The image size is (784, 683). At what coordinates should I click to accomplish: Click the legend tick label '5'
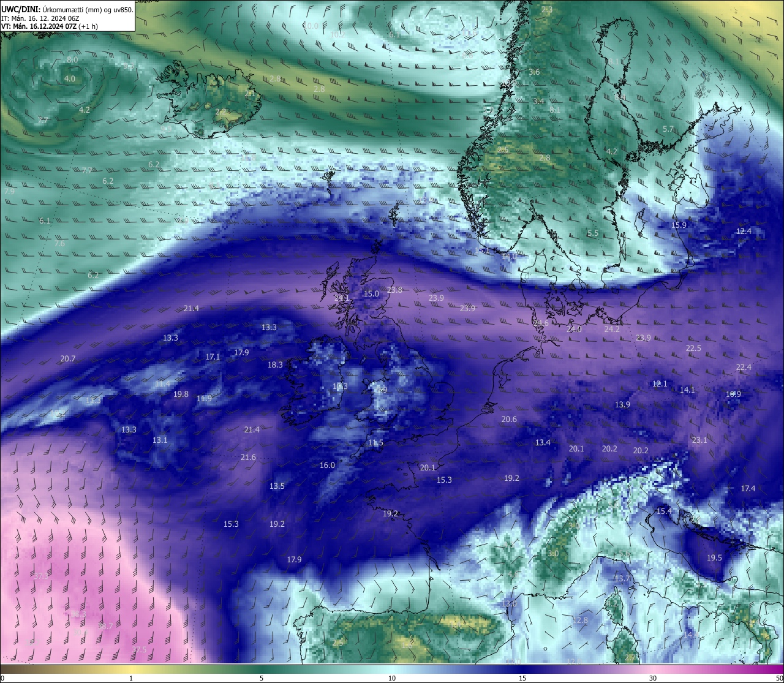(x=262, y=678)
